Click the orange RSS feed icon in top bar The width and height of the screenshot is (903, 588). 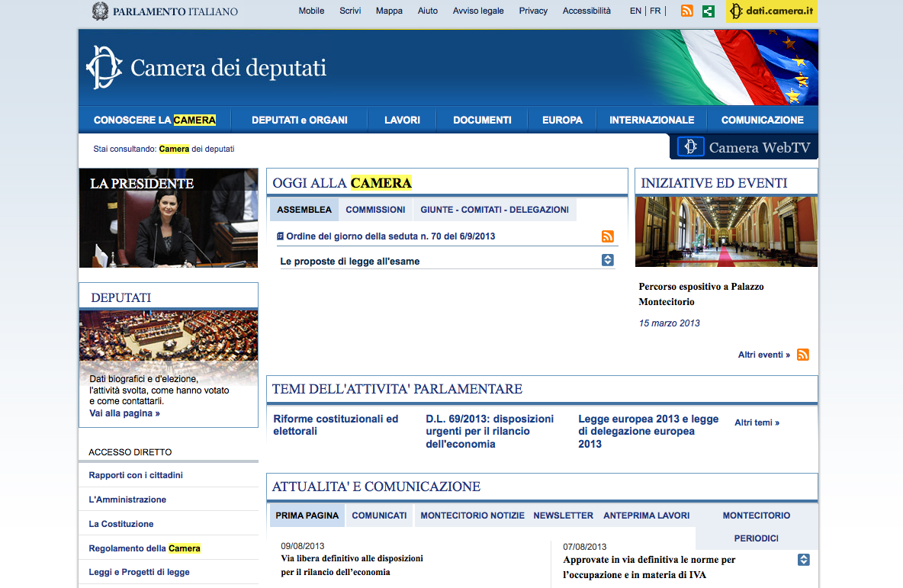click(x=687, y=11)
